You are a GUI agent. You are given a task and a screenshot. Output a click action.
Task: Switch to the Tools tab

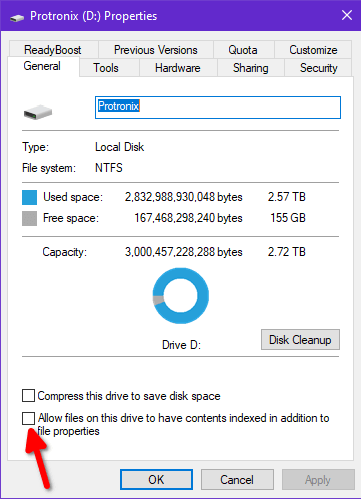106,68
